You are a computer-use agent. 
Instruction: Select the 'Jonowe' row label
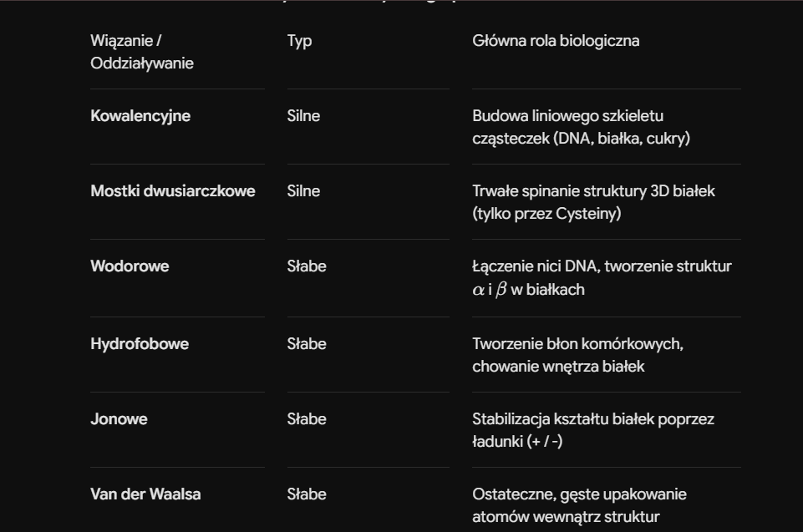(x=119, y=419)
